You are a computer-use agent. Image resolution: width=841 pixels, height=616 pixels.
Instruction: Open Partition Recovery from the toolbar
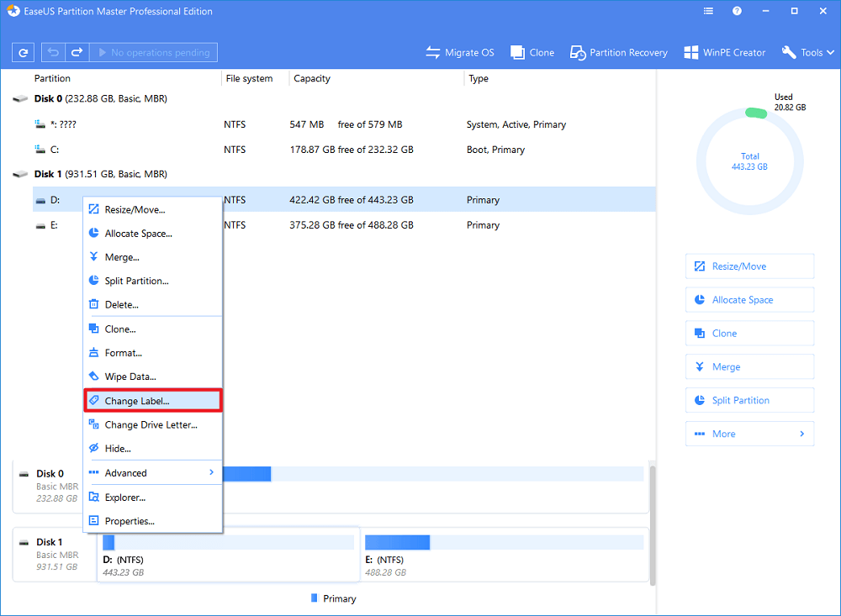coord(619,53)
